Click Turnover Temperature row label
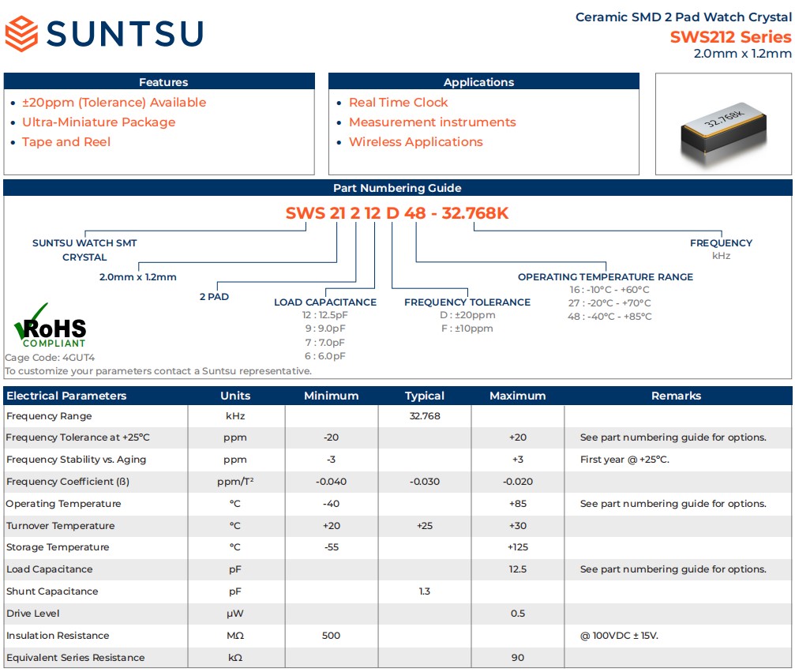The image size is (795, 672). [x=60, y=526]
